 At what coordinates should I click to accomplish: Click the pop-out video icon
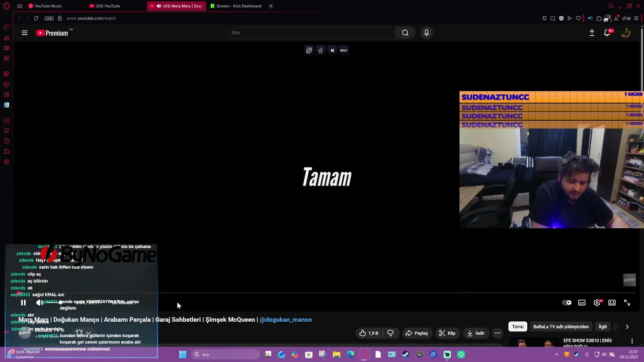pyautogui.click(x=309, y=50)
